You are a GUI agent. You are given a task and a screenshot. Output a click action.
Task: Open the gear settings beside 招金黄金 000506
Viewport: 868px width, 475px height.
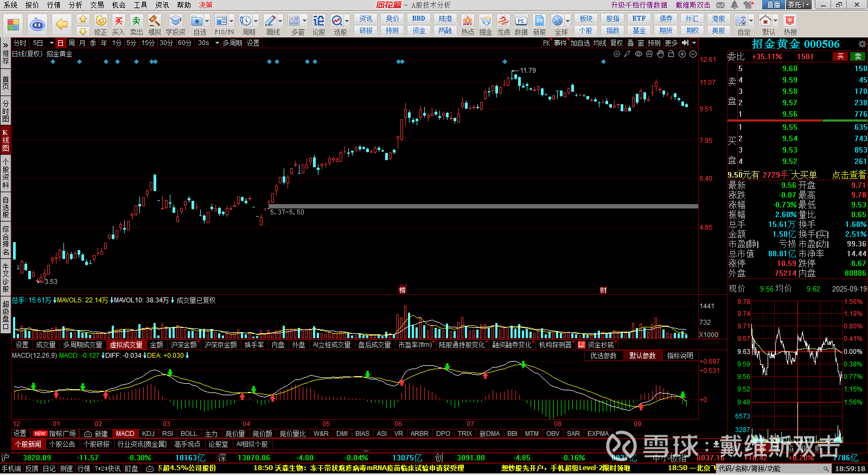tap(862, 44)
